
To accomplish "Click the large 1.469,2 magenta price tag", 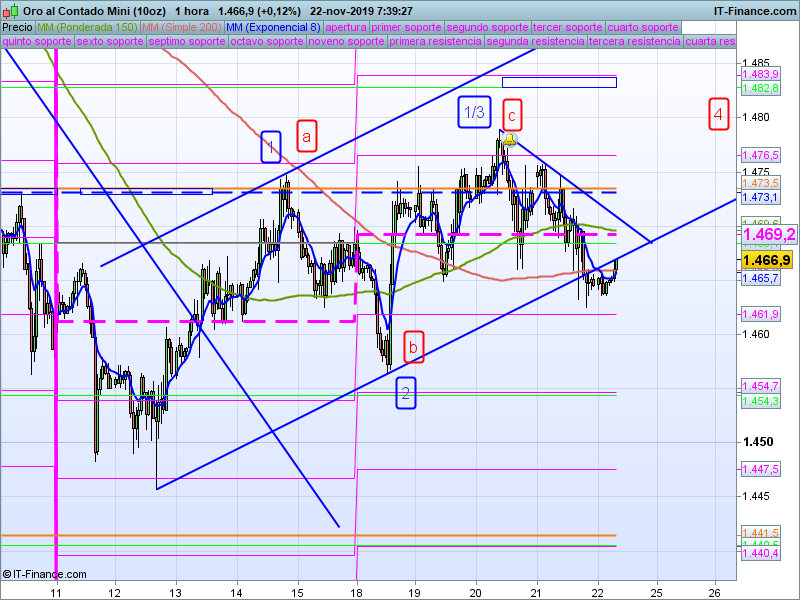I will pos(769,234).
